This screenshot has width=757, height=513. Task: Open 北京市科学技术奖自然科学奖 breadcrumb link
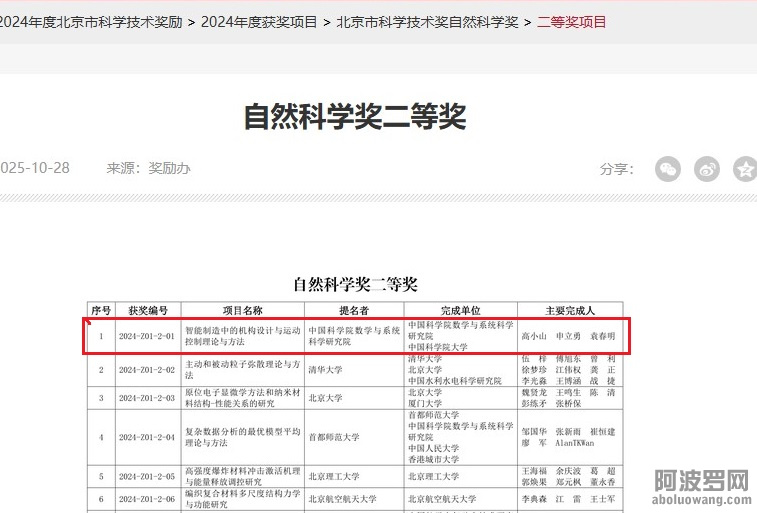427,21
